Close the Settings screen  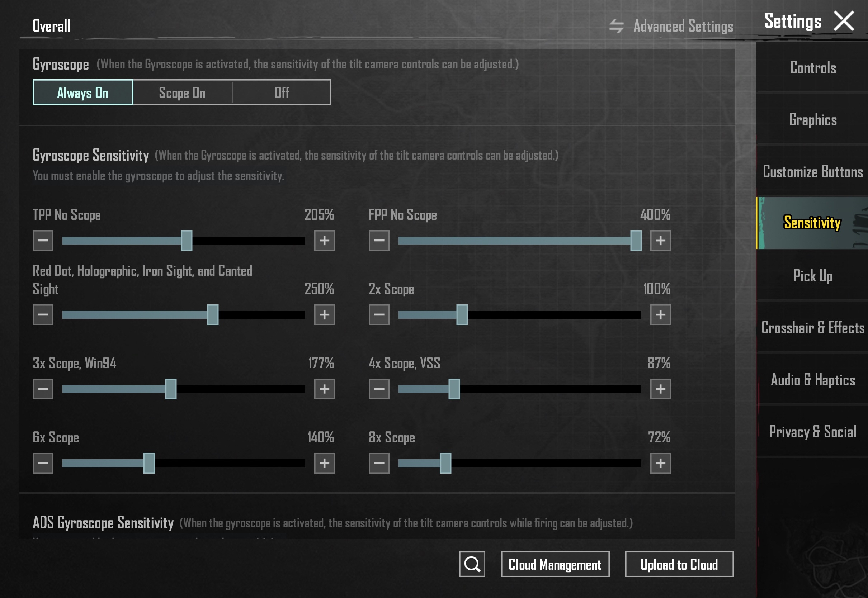click(x=843, y=21)
